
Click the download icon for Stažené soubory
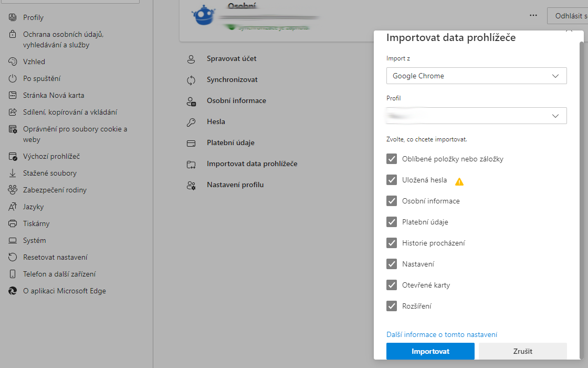[13, 173]
